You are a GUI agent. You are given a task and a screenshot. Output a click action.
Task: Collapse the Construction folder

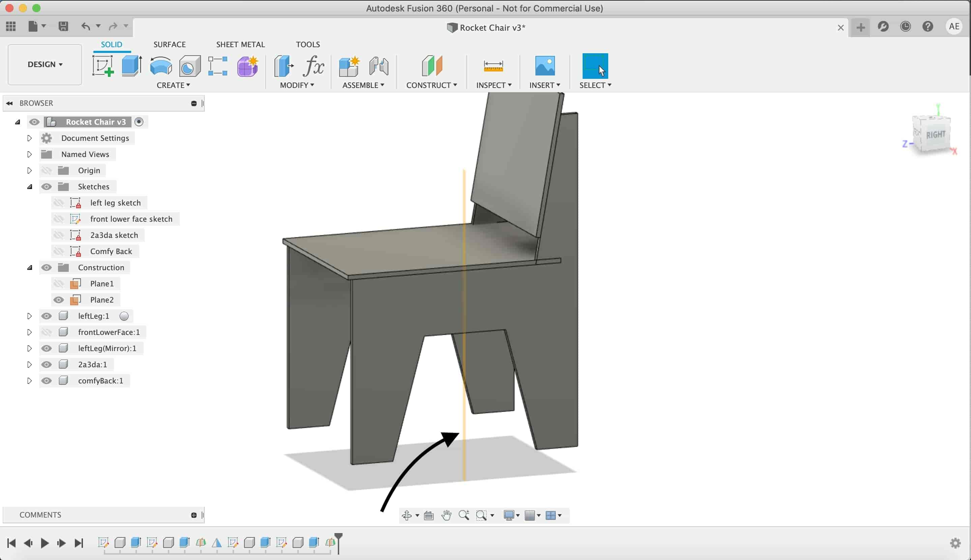click(30, 268)
